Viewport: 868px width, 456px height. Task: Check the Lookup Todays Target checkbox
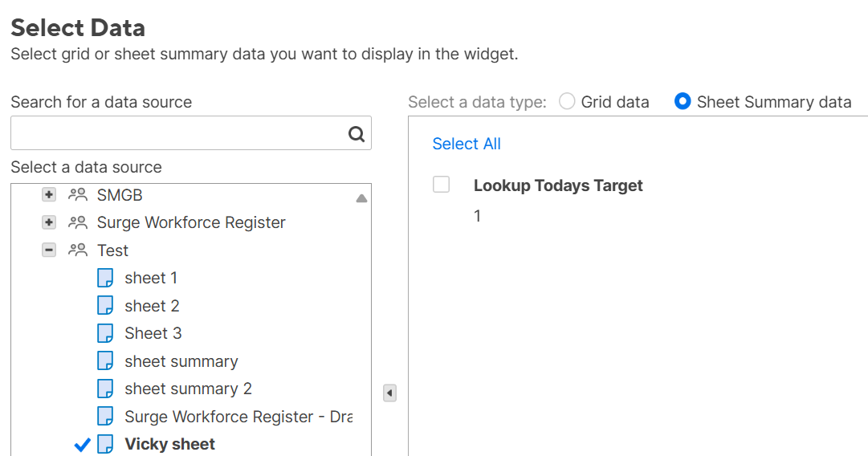click(441, 185)
